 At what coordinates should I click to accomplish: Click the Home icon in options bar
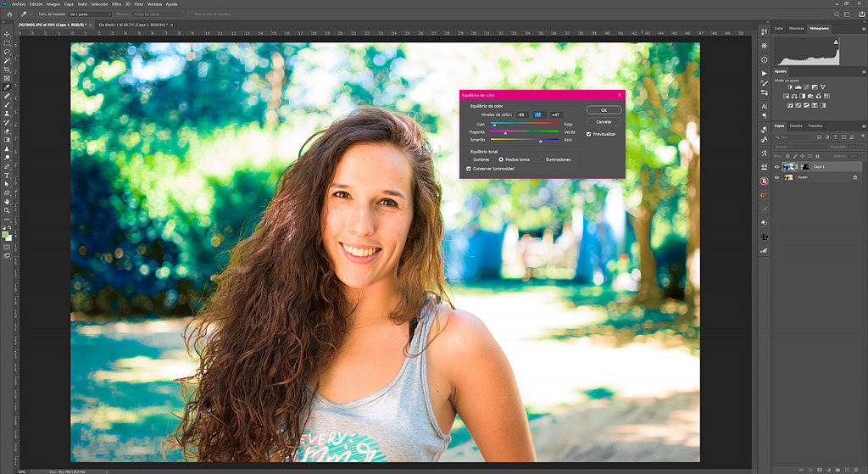(8, 14)
